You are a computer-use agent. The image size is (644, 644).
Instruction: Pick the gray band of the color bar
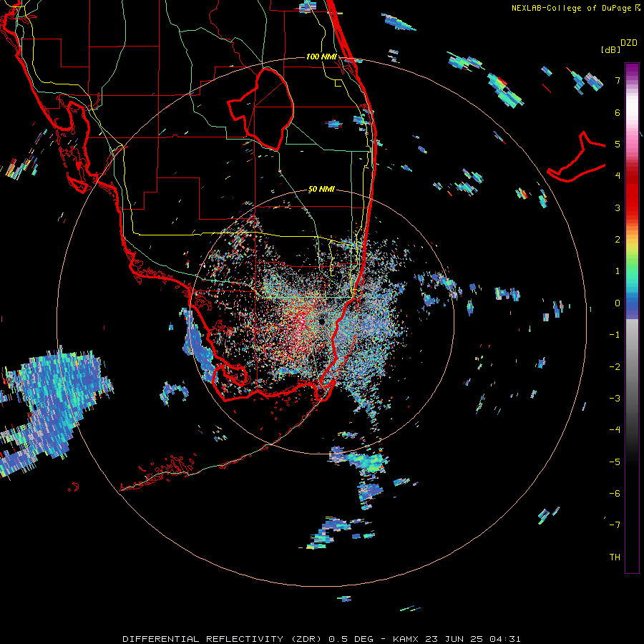tap(632, 361)
